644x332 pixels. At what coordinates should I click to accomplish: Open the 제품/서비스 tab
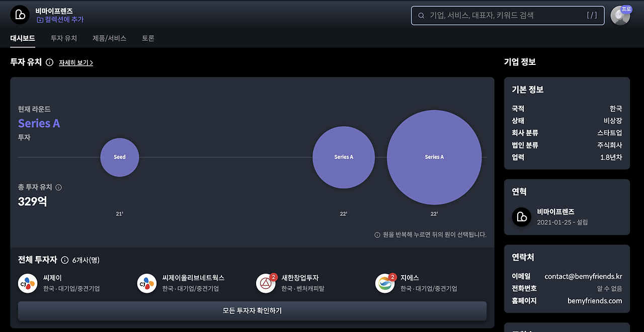[110, 38]
